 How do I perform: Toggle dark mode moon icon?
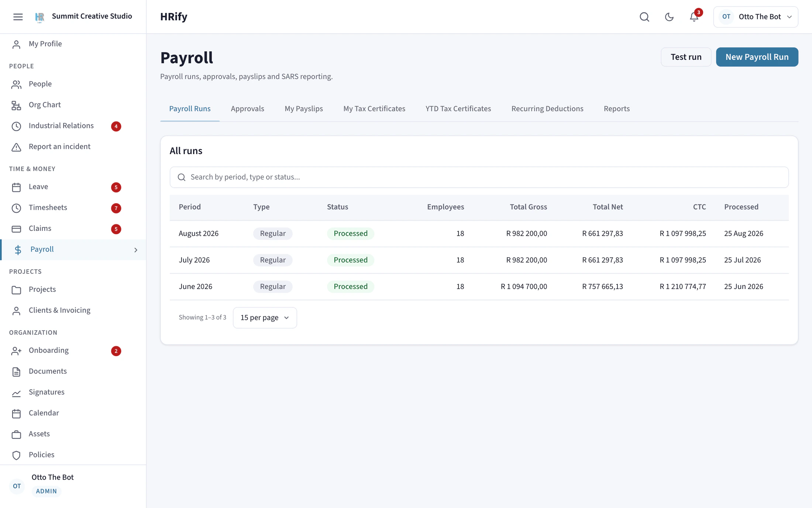pyautogui.click(x=669, y=17)
